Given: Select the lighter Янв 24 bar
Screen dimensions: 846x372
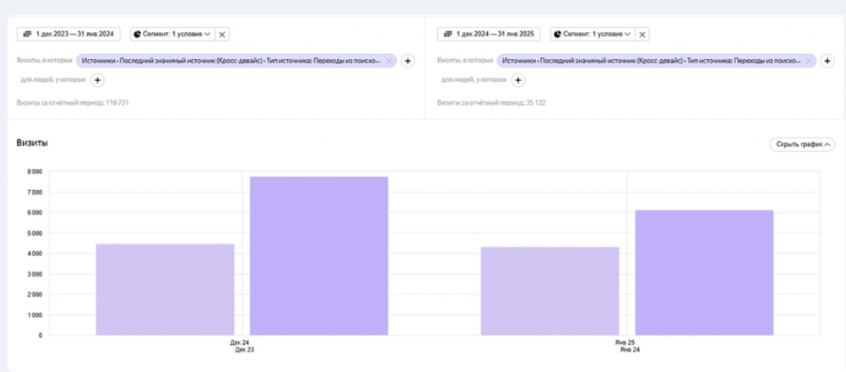Looking at the screenshot, I should click(550, 291).
